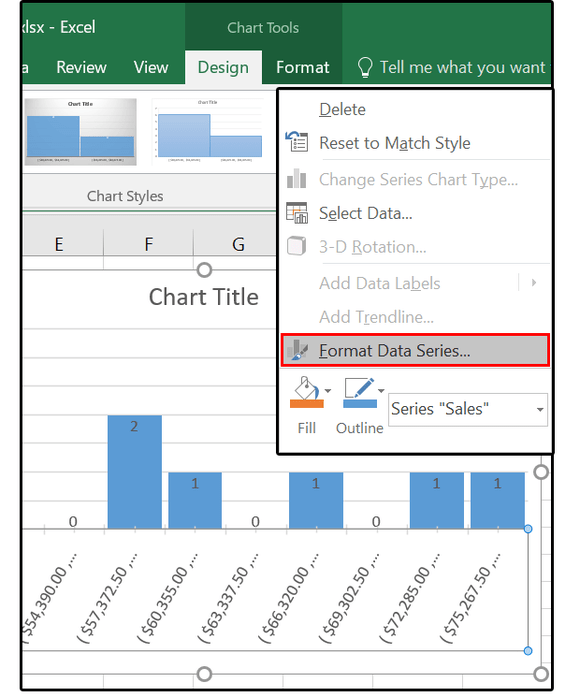Viewport: 580px width, 697px height.
Task: Click the Chart Tools contextual header
Action: tap(263, 28)
